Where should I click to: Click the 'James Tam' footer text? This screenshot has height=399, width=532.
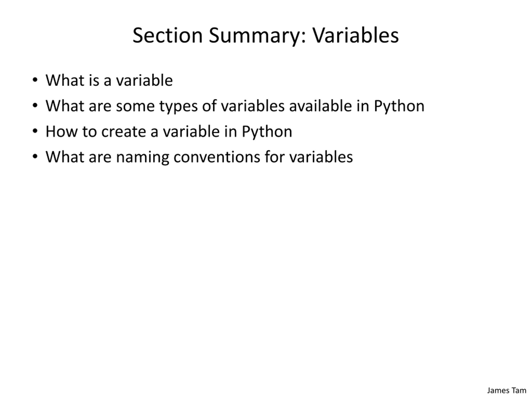[506, 390]
